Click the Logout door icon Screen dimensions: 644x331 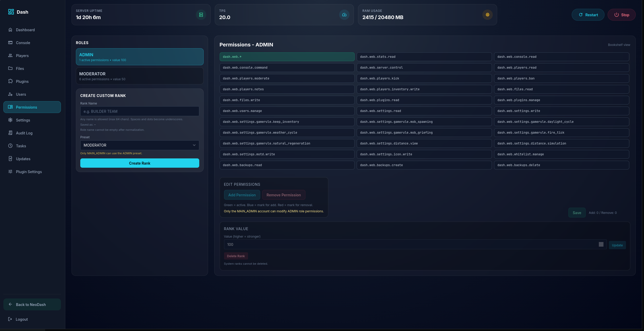tap(10, 319)
